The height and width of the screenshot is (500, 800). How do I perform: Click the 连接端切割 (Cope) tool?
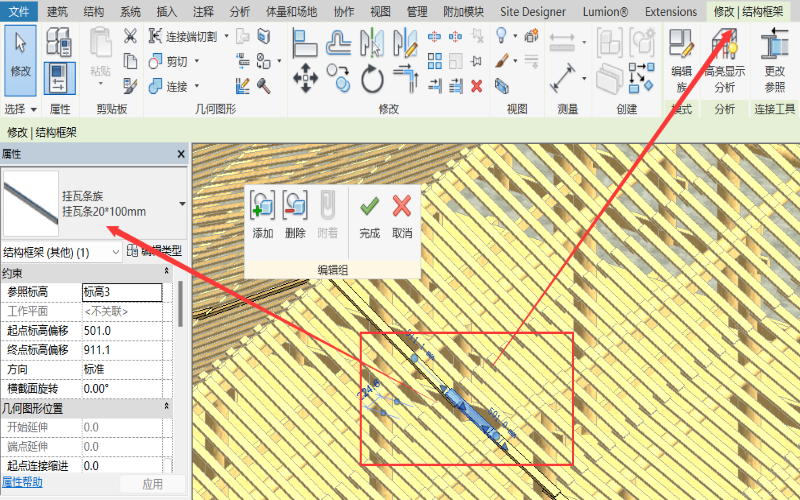183,36
